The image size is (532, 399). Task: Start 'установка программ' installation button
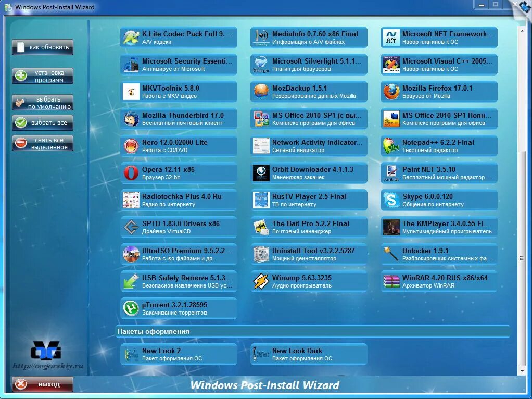coord(43,76)
